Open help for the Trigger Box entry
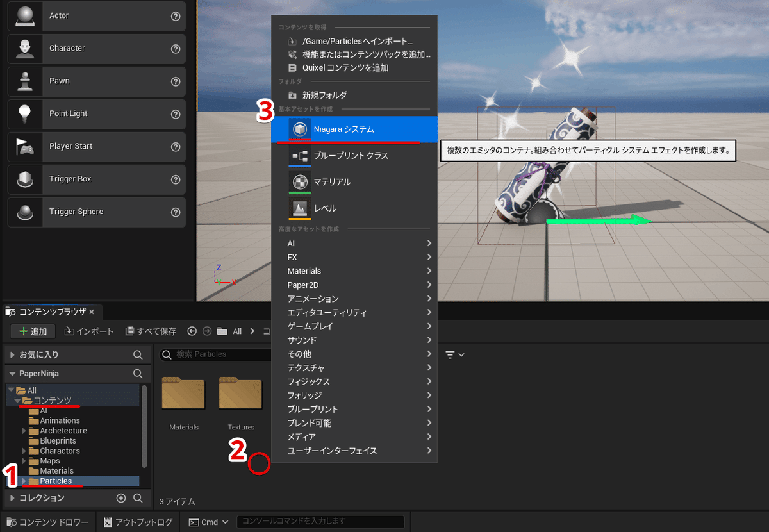Screen dimensions: 769x532 click(176, 179)
